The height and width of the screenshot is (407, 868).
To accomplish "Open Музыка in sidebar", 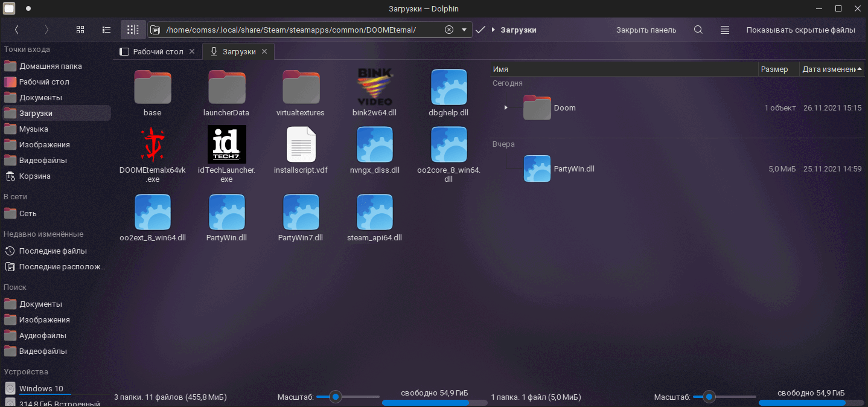I will tap(56, 129).
